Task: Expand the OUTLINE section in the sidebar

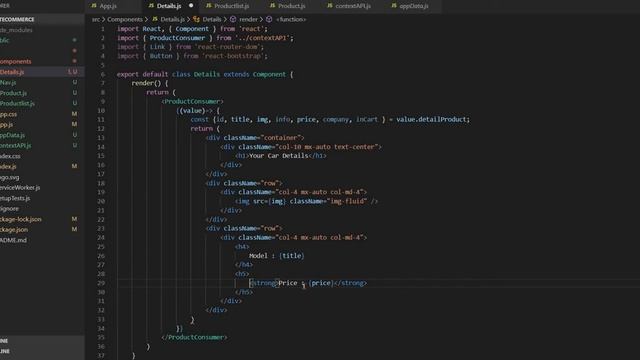Action: coord(42,341)
